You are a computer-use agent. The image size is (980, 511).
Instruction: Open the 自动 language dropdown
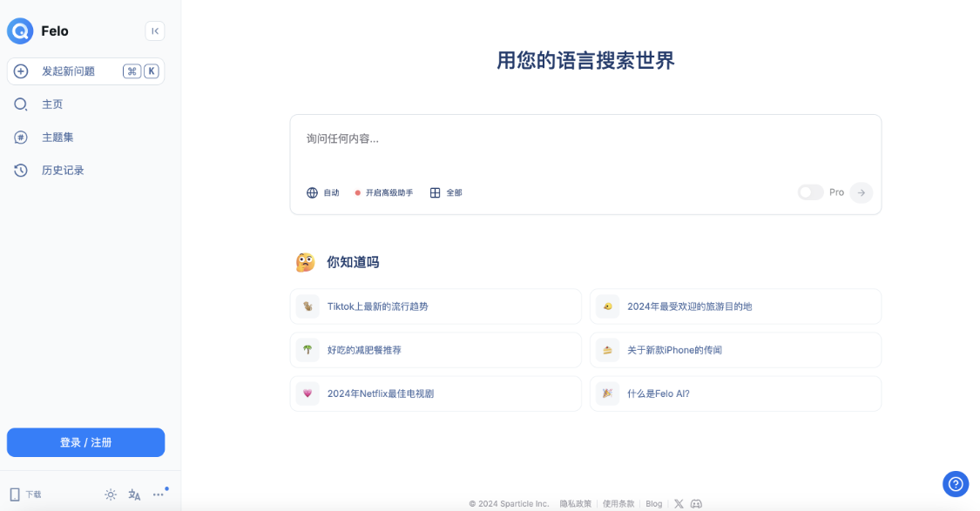point(323,192)
